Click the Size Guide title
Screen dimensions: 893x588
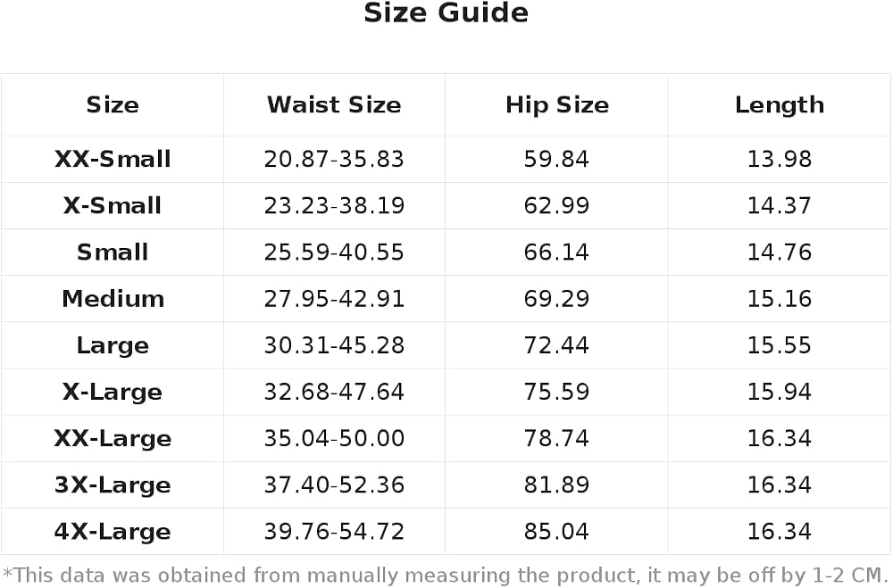click(x=446, y=13)
